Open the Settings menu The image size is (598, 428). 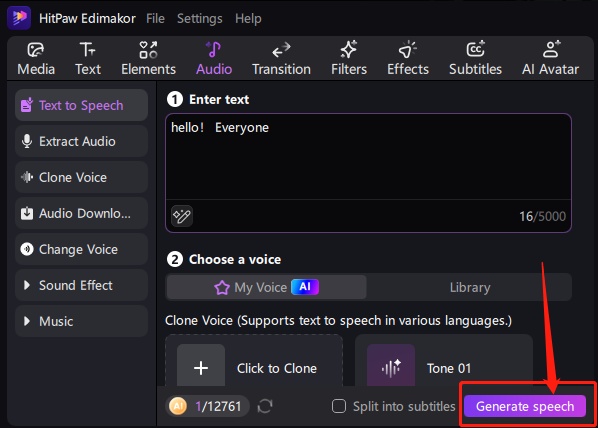[199, 18]
